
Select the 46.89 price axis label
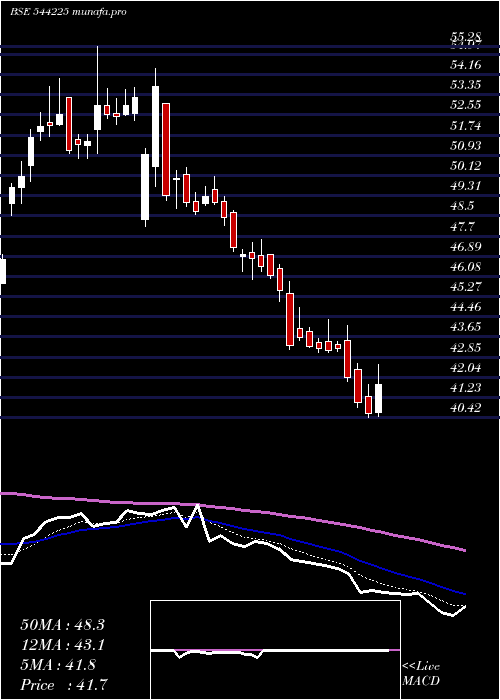coord(465,247)
